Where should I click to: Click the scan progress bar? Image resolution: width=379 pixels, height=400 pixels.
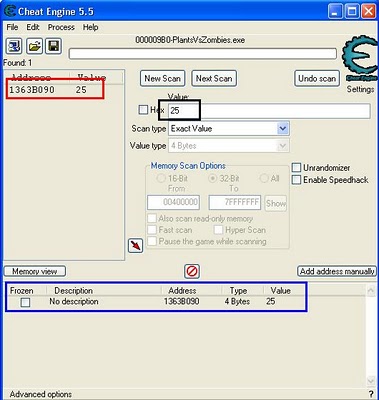click(203, 54)
